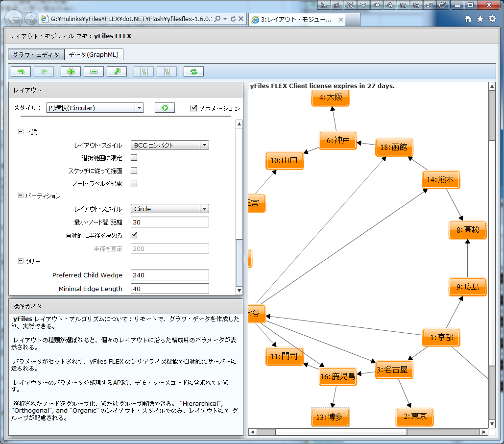The image size is (504, 444).
Task: Zoom out with the green minus button
Action: [x=94, y=72]
